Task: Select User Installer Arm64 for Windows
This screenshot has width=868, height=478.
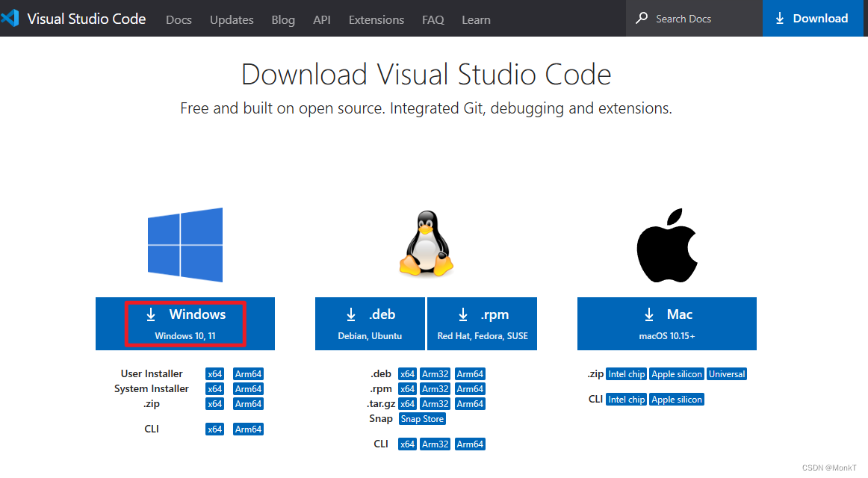Action: [248, 374]
